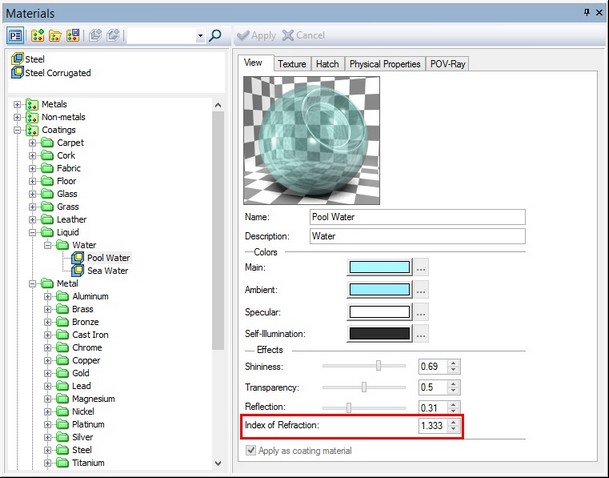Viewport: 609px width, 478px height.
Task: Click the Glass folder icon
Action: pyautogui.click(x=46, y=194)
